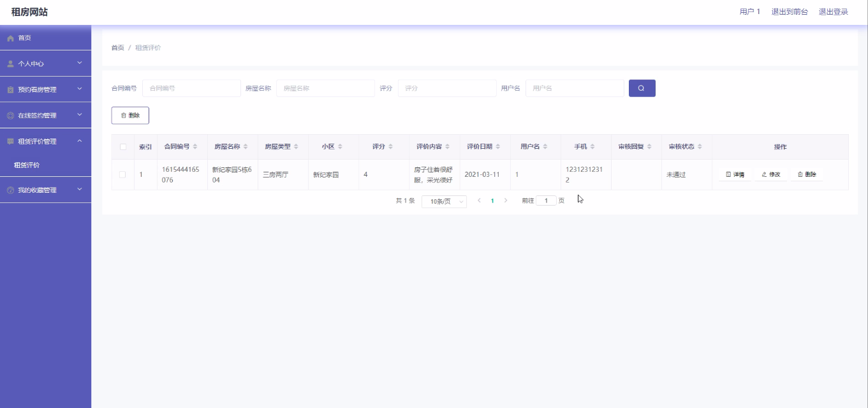Viewport: 868px width, 408px height.
Task: Collapse the 租赁评价管理 sidebar menu
Action: click(45, 141)
